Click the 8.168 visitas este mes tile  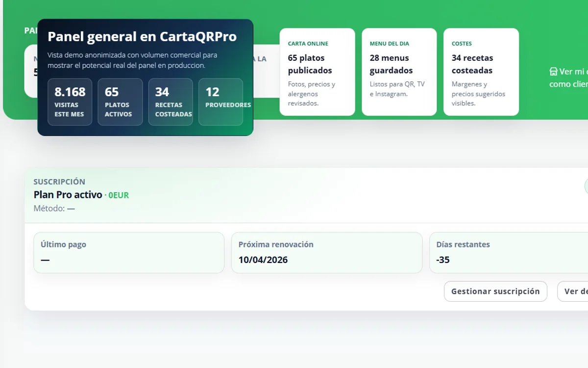[70, 102]
